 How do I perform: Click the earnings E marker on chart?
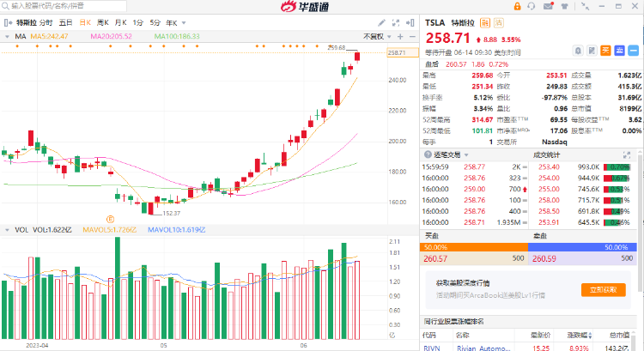[110, 219]
